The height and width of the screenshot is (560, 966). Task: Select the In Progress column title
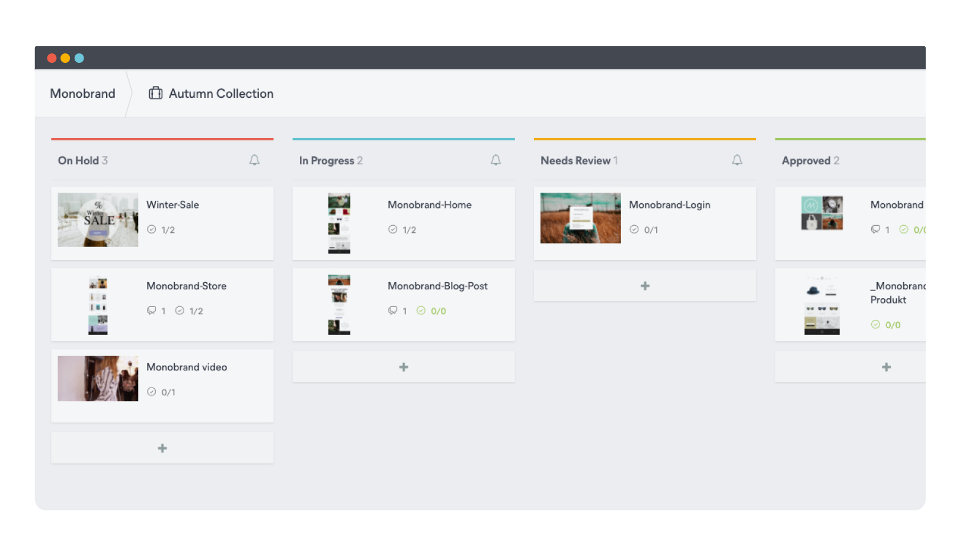pos(327,161)
